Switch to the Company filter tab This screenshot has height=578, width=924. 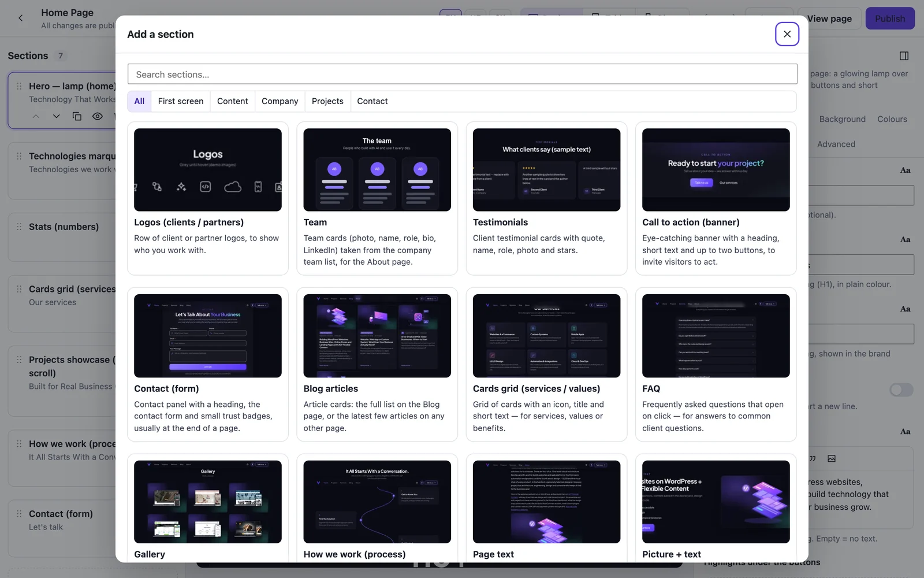280,101
